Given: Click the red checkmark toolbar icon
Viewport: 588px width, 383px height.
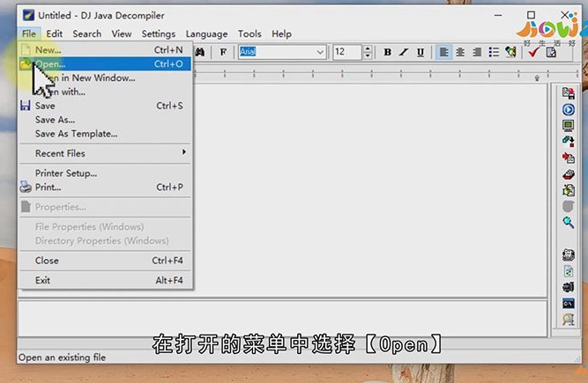Looking at the screenshot, I should (x=533, y=52).
